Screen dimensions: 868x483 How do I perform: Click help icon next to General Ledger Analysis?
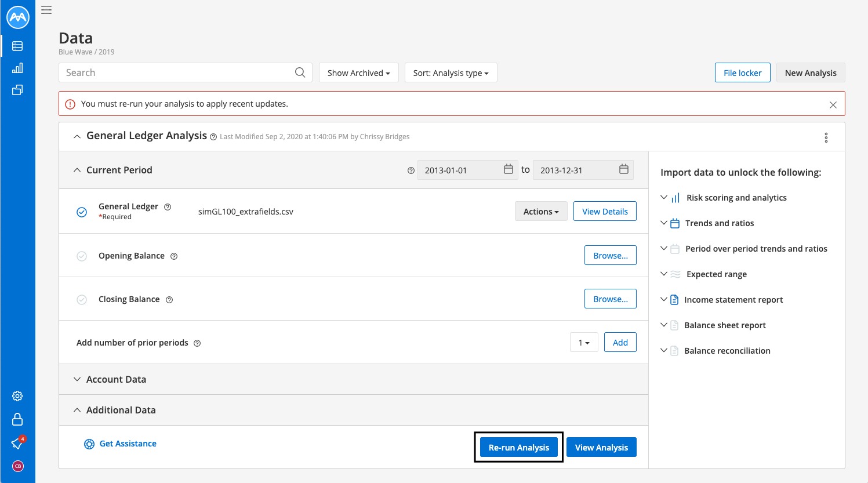point(213,137)
